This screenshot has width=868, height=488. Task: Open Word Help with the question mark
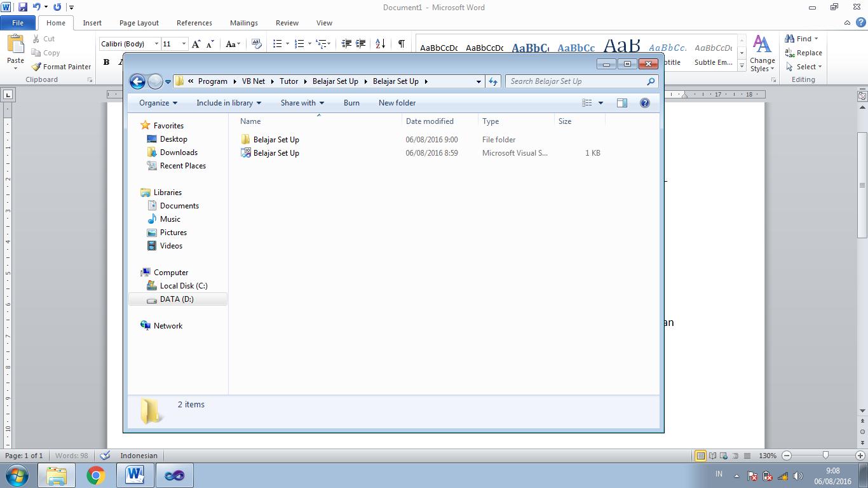(x=861, y=22)
